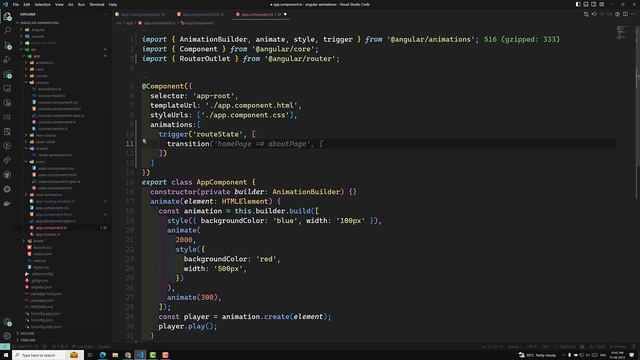The image size is (640, 360).
Task: Switch to the app.component.html editor tab
Action: click(201, 14)
